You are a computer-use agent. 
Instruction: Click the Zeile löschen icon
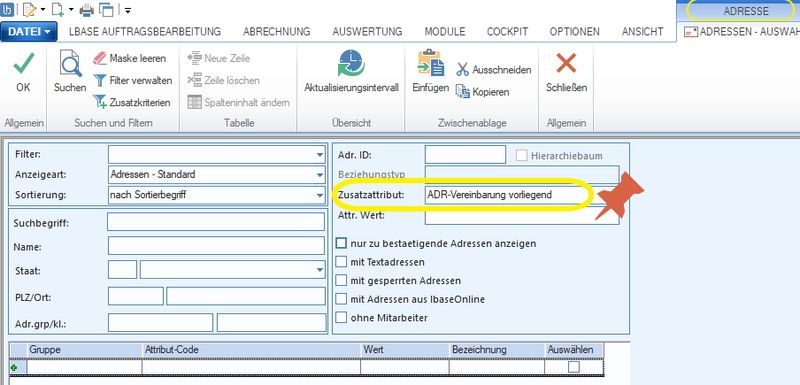[x=194, y=80]
